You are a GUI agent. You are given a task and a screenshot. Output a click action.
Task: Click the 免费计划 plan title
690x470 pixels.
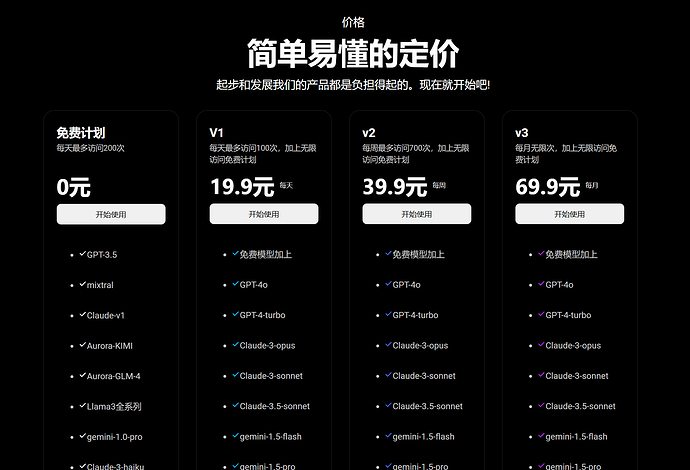click(81, 132)
